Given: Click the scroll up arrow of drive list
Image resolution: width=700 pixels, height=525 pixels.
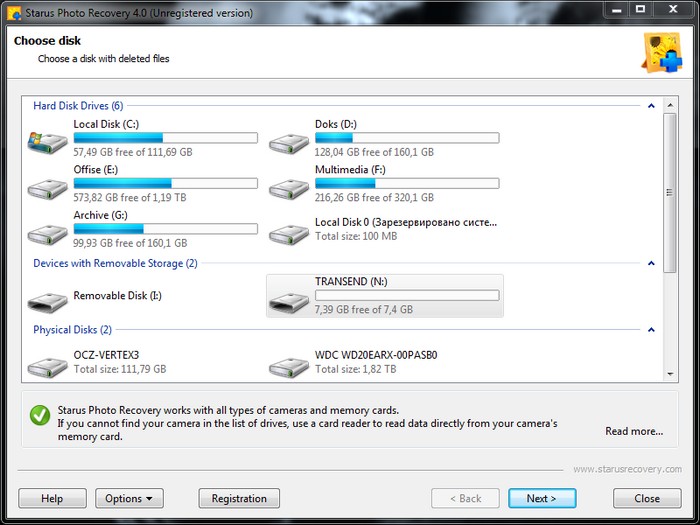Looking at the screenshot, I should (670, 105).
